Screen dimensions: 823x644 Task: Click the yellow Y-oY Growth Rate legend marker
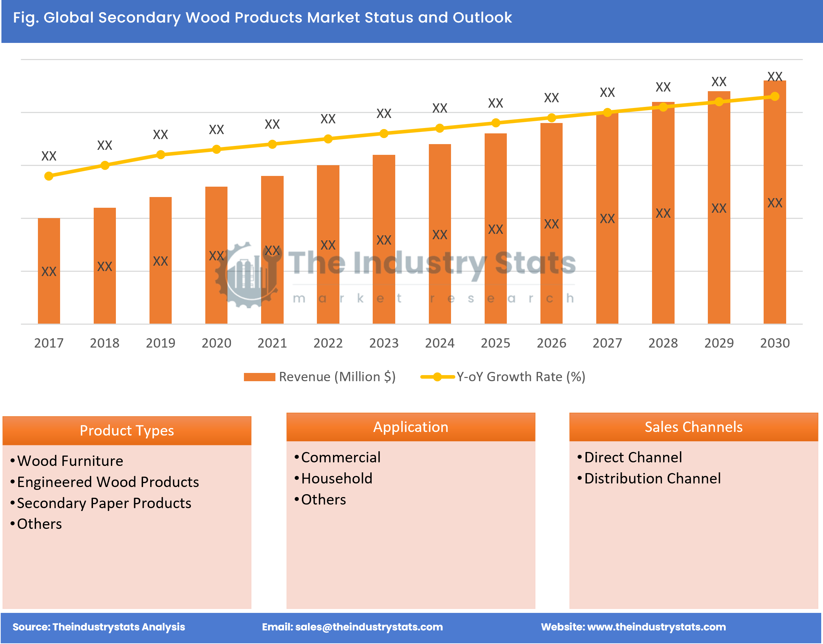[437, 377]
